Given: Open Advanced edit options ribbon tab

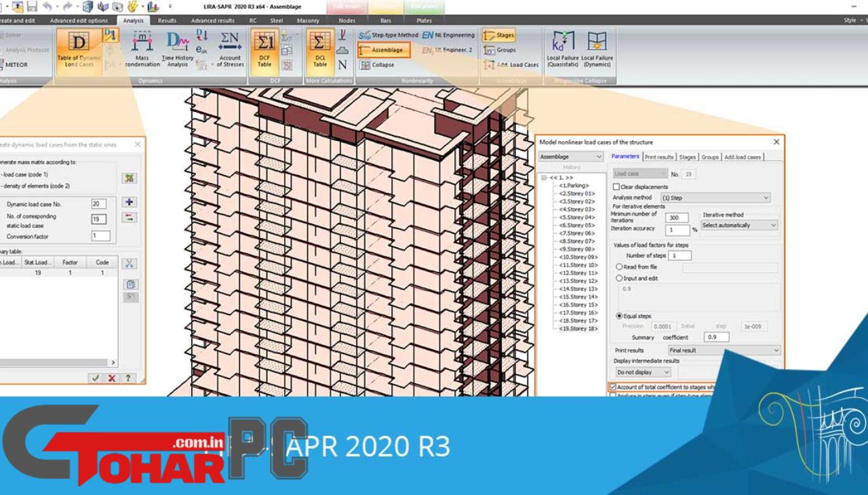Looking at the screenshot, I should [79, 21].
